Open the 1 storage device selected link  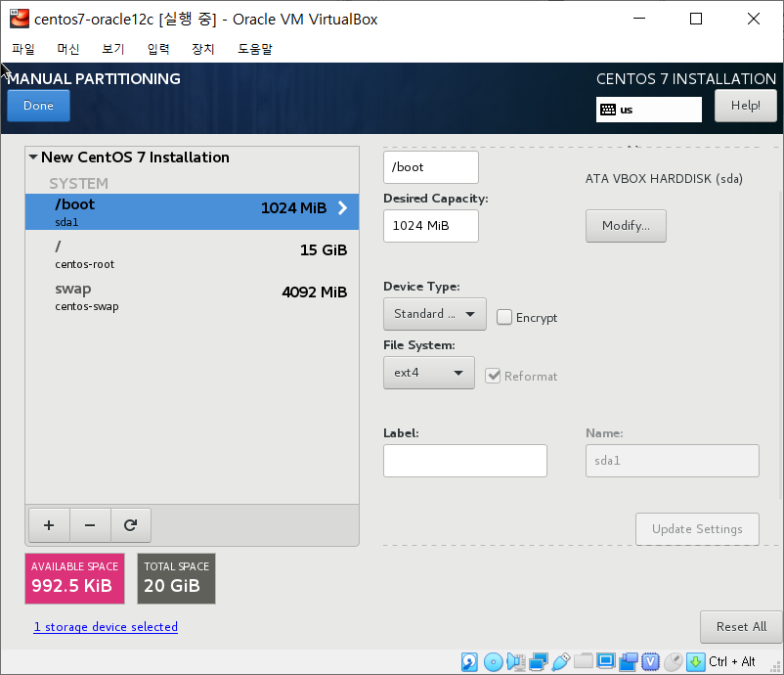[x=106, y=626]
